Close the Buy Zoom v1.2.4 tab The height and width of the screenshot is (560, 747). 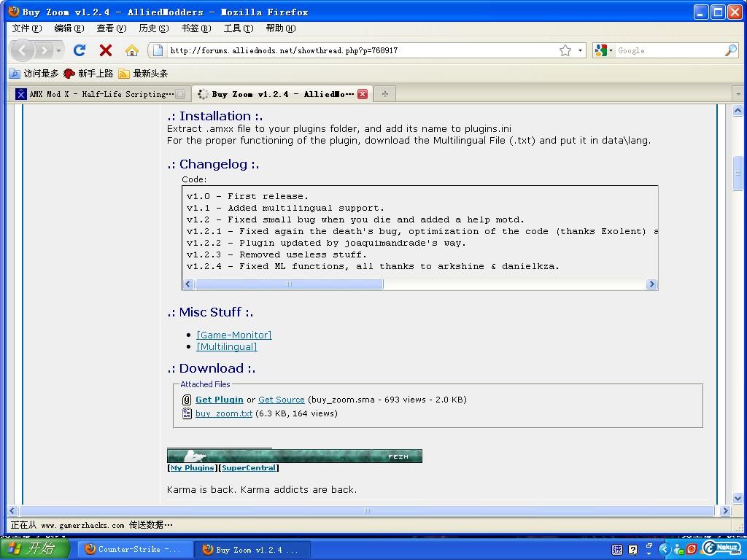coord(363,94)
